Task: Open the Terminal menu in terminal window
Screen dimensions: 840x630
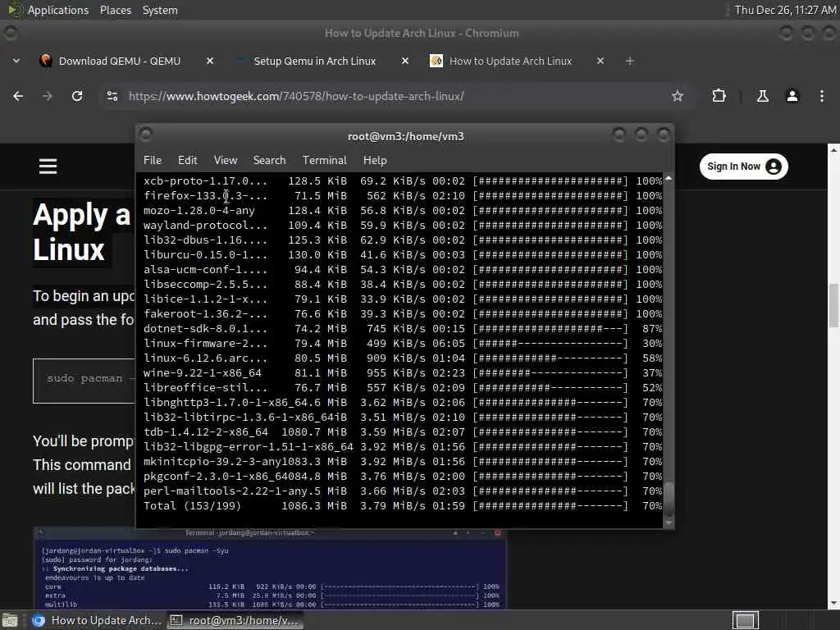Action: (325, 160)
